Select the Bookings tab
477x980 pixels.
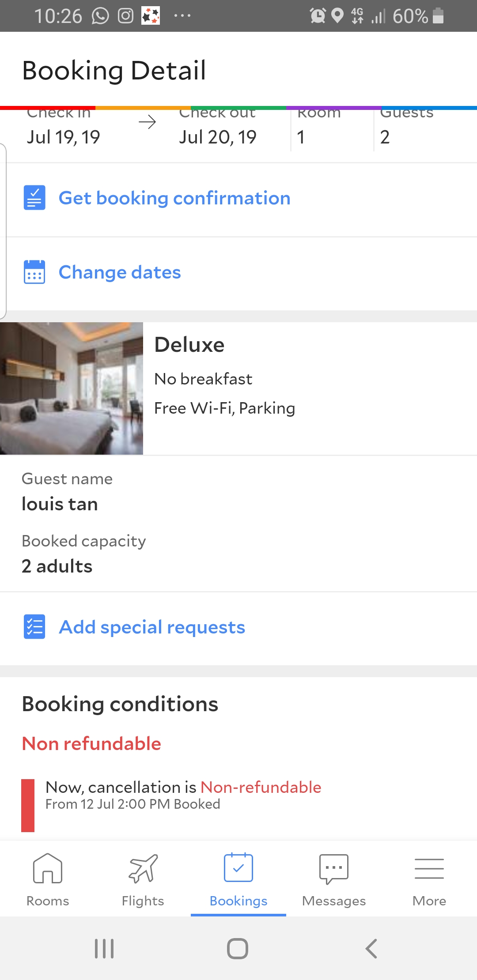click(x=238, y=878)
